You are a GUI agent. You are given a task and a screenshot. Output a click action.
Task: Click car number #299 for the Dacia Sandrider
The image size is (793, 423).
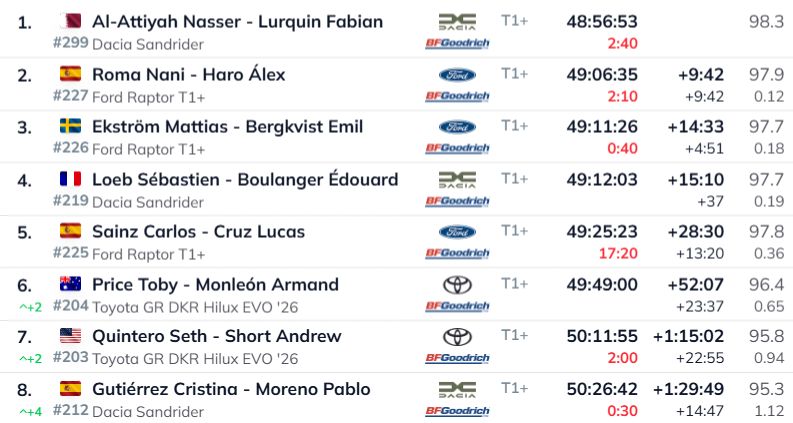pos(70,44)
